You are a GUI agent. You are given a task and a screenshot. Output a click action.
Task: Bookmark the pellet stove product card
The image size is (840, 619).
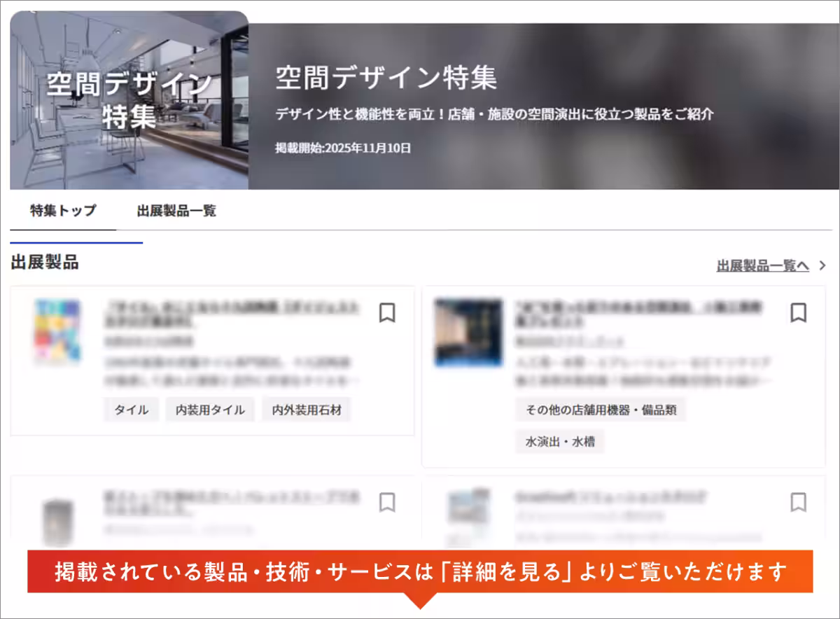[x=387, y=503]
